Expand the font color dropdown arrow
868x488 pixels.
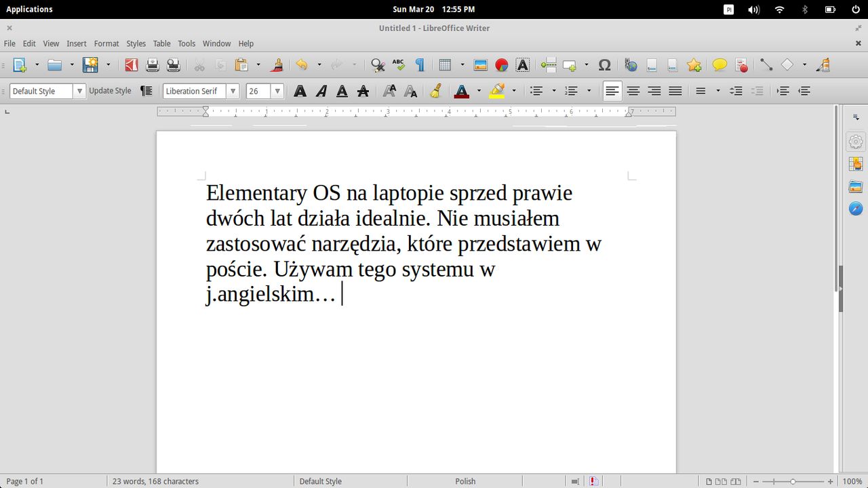point(479,91)
